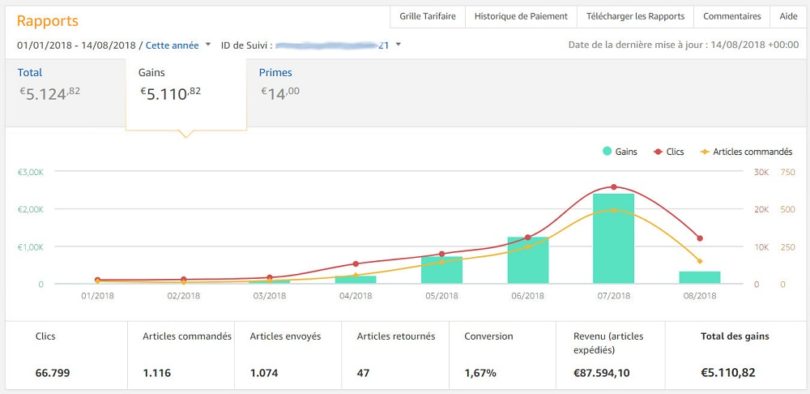Viewport: 810px width, 394px height.
Task: Click the 04/2018 red Clics data point
Action: [355, 264]
